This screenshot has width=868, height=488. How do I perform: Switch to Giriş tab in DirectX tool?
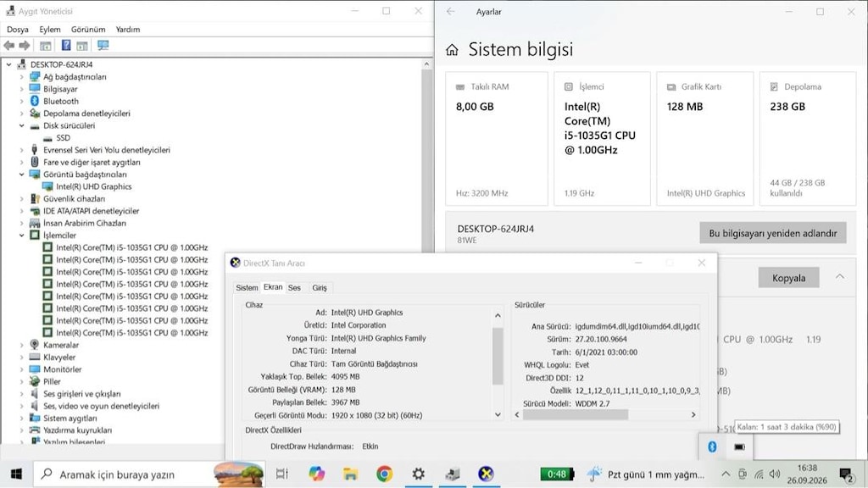pos(320,288)
